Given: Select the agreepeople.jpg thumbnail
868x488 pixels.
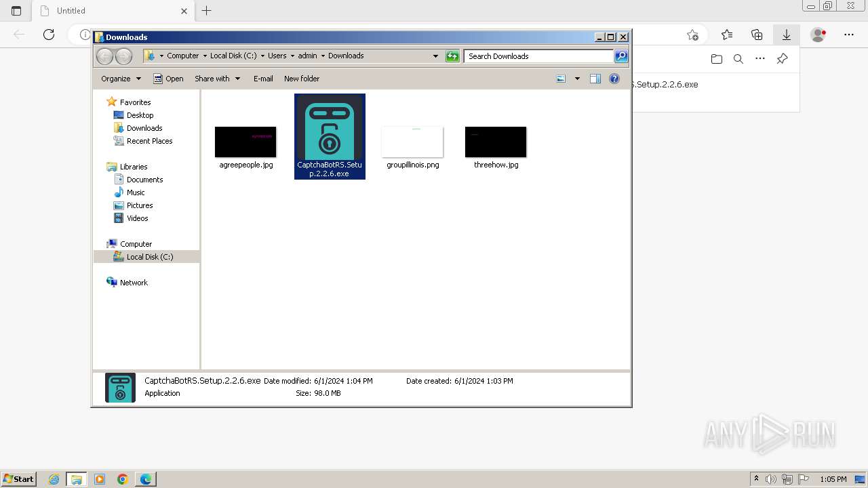Looking at the screenshot, I should tap(245, 142).
